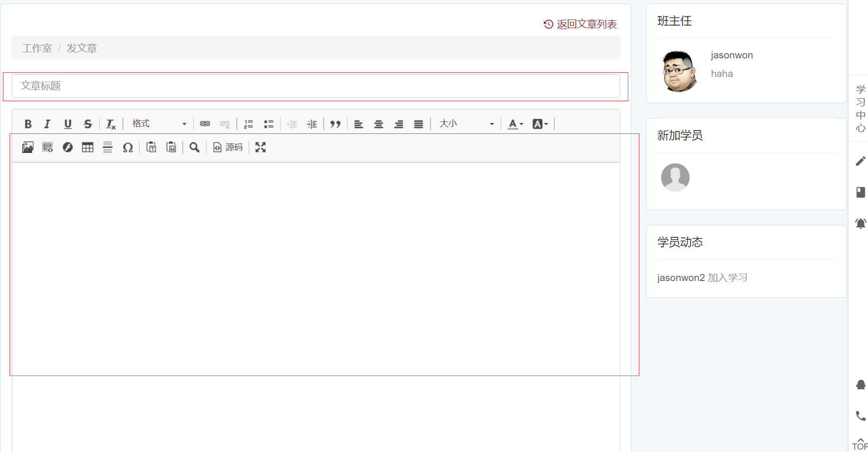The width and height of the screenshot is (868, 452).
Task: Switch to 源码 source mode
Action: point(228,147)
